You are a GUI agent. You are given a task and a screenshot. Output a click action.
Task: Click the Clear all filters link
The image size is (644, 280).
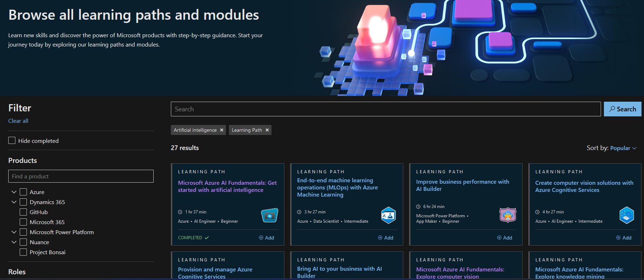(18, 121)
